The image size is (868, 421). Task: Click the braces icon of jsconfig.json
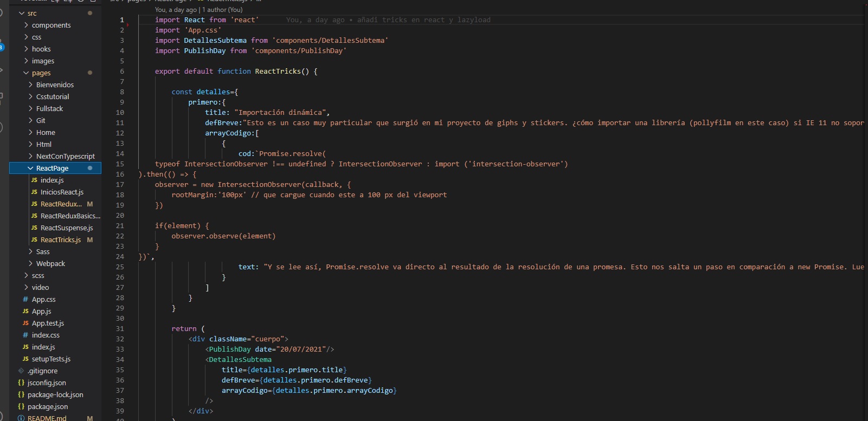coord(21,383)
